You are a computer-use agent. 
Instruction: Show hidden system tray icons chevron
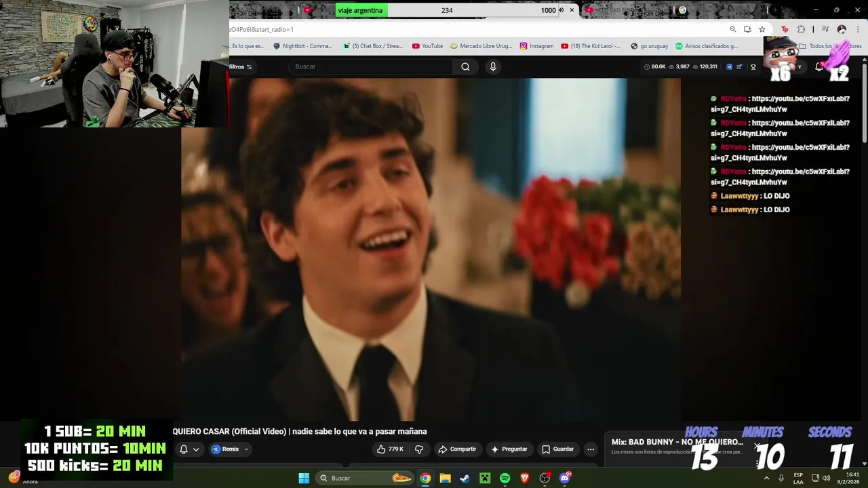click(x=767, y=478)
